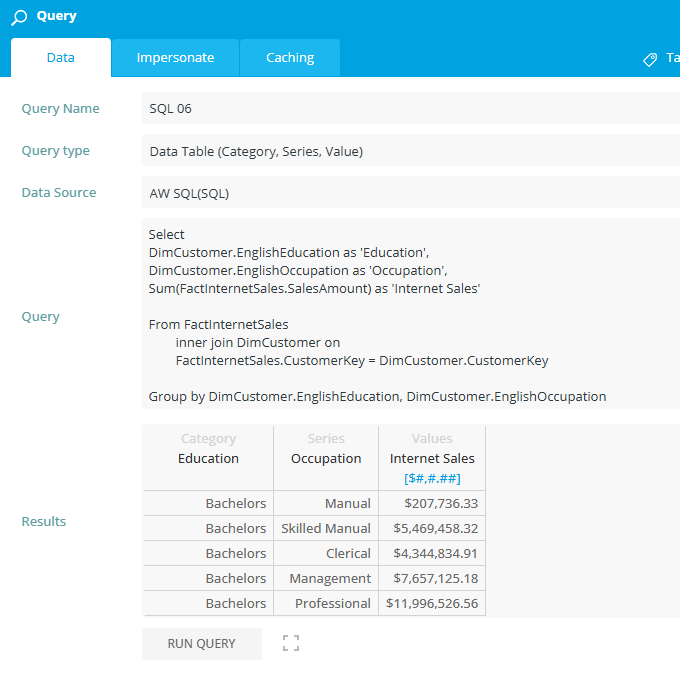680x680 pixels.
Task: Click inside the SQL query text area
Action: point(411,314)
